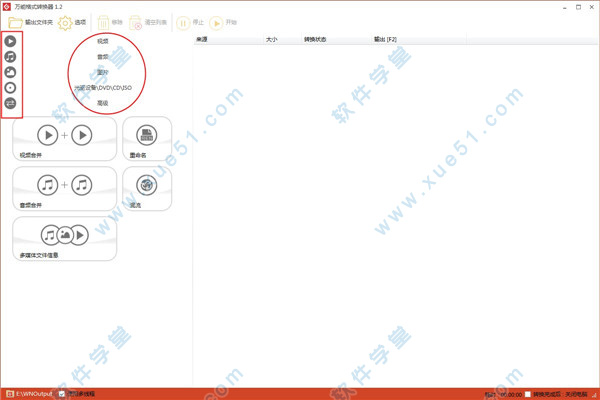Open the 混流 mux tool

coord(147,187)
